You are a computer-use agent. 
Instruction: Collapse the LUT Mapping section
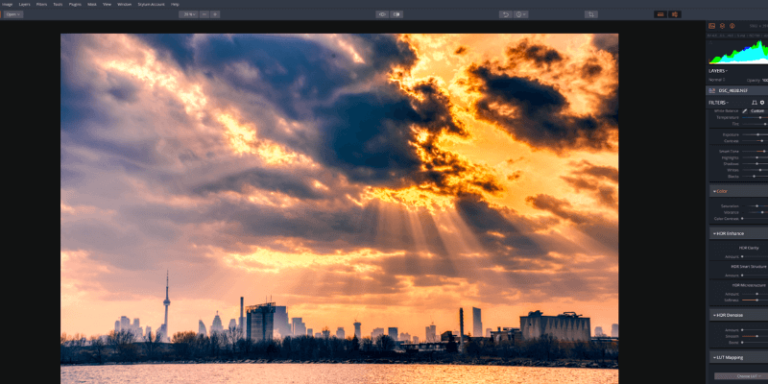[x=739, y=358]
